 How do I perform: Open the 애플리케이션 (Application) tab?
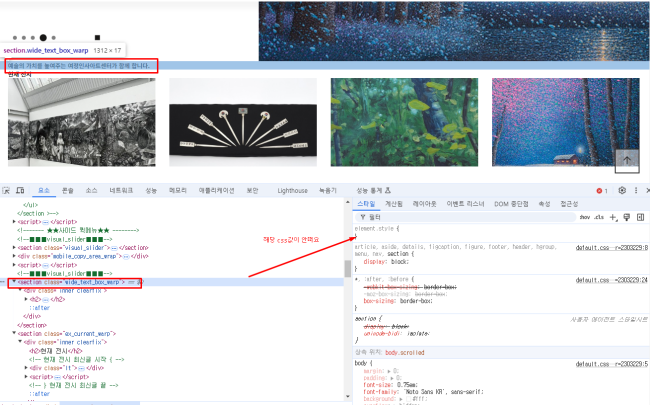[216, 190]
